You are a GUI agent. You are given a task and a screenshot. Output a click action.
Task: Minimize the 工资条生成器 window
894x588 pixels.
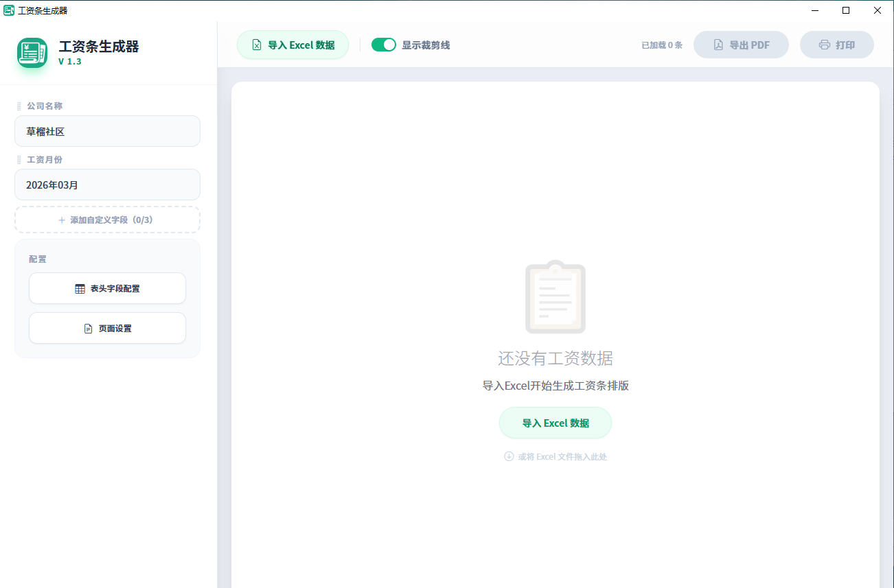(815, 10)
